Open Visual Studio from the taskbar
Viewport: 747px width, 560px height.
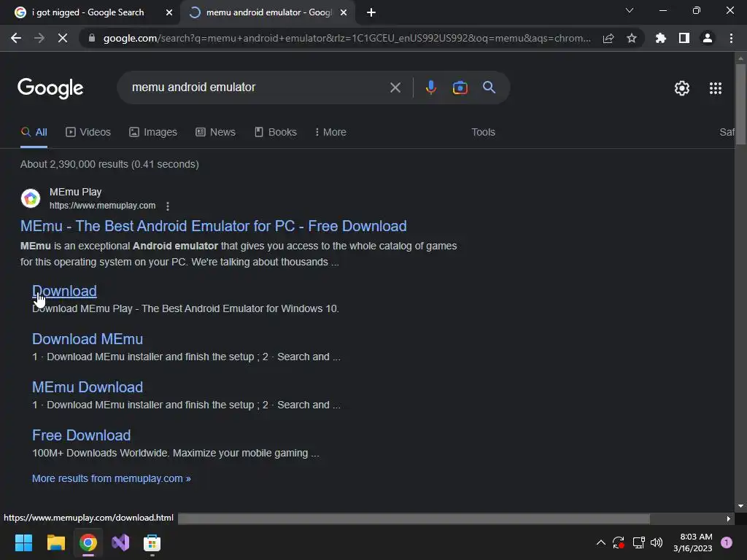tap(120, 542)
